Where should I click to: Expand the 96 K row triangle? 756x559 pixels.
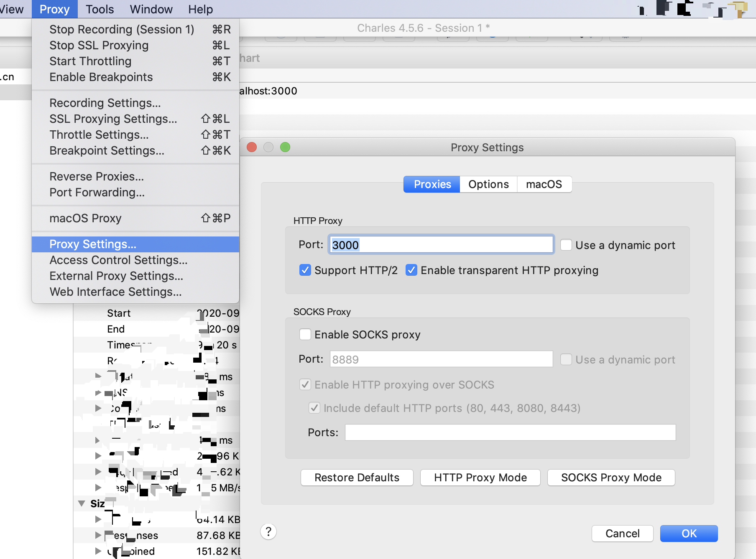tap(98, 456)
